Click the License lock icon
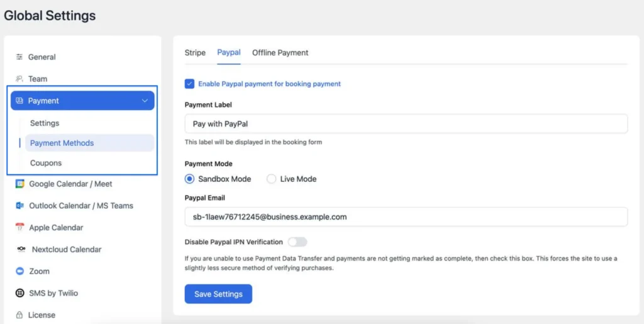The width and height of the screenshot is (644, 324). click(19, 315)
